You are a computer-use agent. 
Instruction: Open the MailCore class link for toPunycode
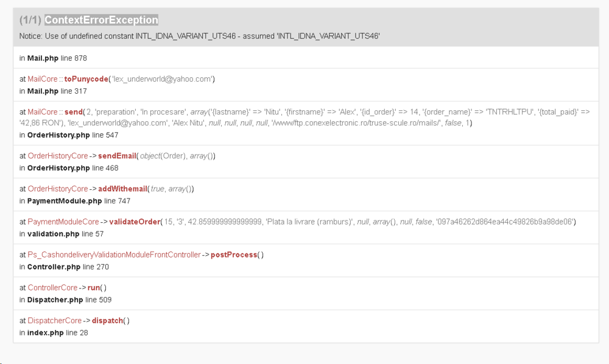(43, 79)
